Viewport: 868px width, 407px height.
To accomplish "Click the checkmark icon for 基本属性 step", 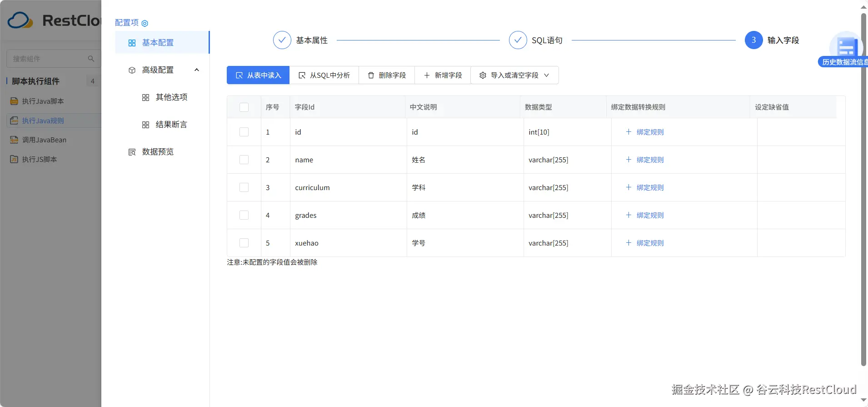I will (282, 40).
